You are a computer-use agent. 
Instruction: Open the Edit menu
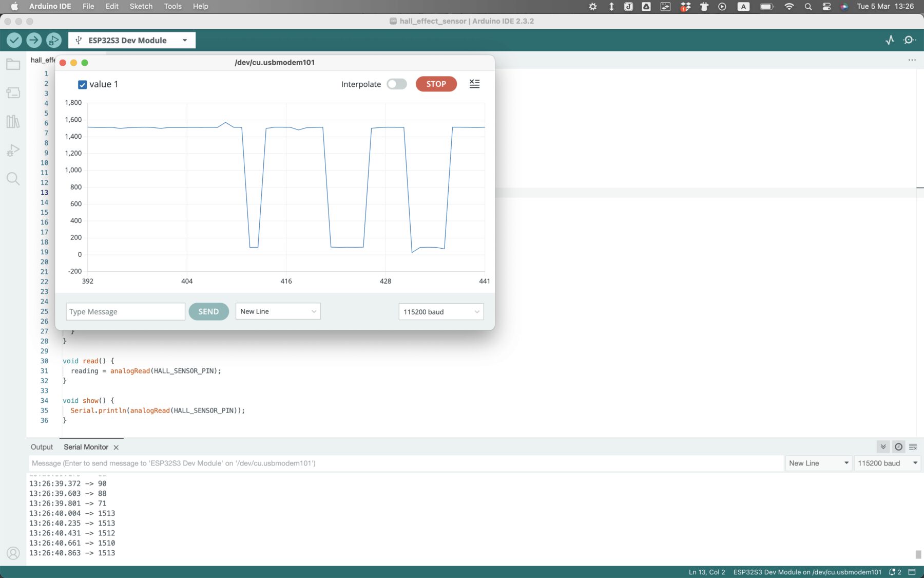(112, 6)
